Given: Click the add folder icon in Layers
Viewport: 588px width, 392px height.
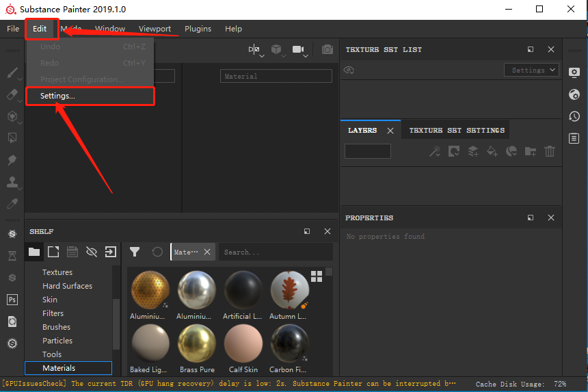Looking at the screenshot, I should [531, 151].
